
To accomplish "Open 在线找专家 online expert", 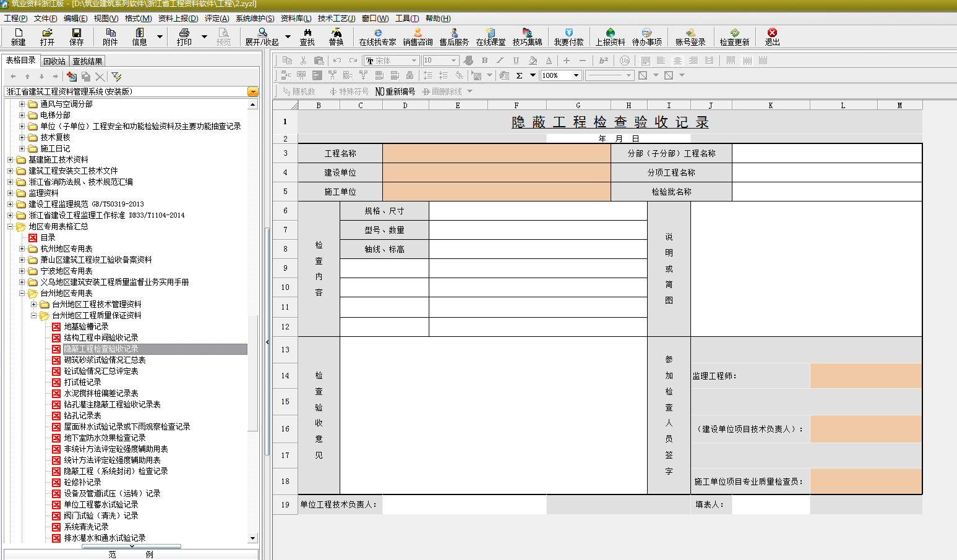I will 377,36.
